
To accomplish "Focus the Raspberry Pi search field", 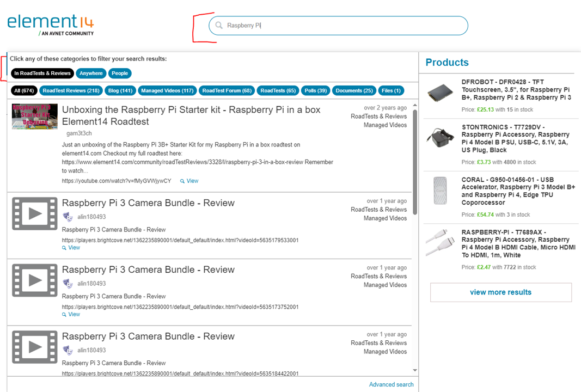I will (338, 26).
